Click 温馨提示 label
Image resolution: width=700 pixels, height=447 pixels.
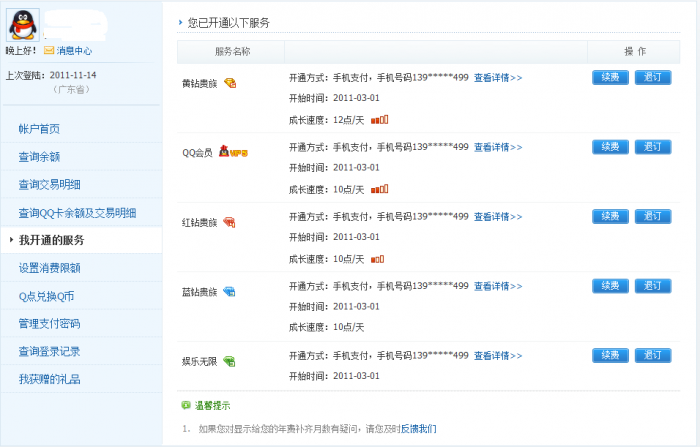pyautogui.click(x=212, y=405)
